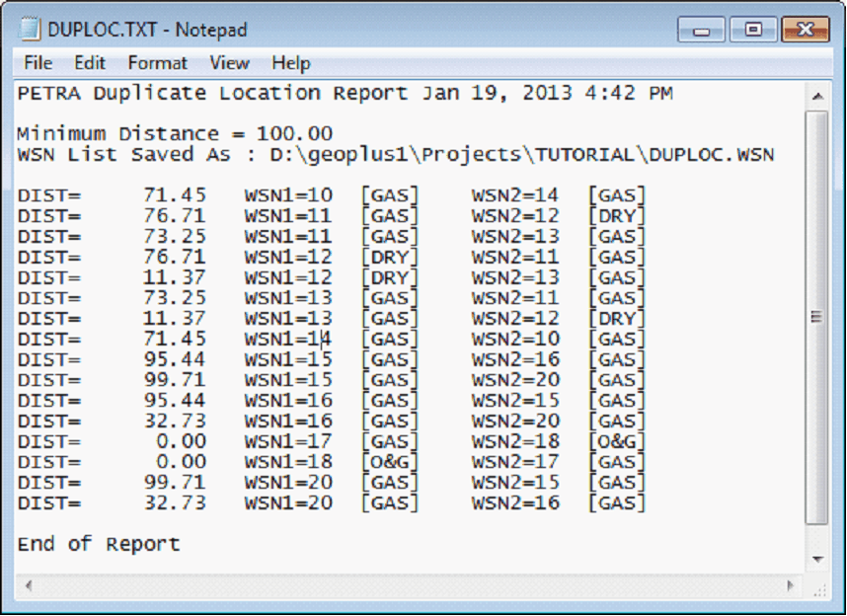847x616 pixels.
Task: Maximize the Notepad window
Action: pyautogui.click(x=754, y=30)
